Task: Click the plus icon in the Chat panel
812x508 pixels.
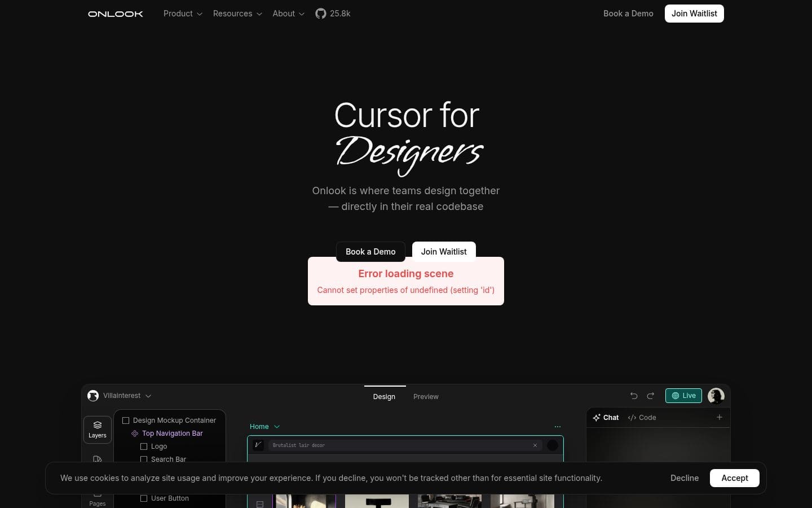Action: tap(720, 417)
